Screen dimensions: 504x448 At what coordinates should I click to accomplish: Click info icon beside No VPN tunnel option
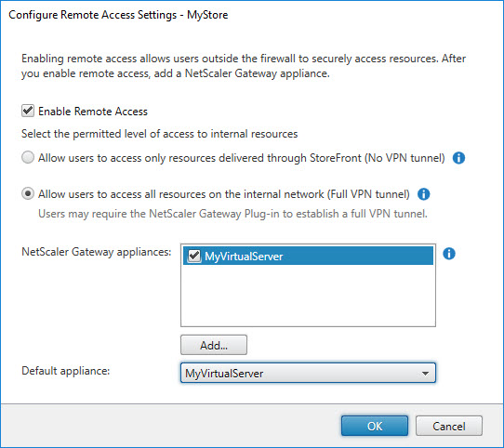pos(458,158)
